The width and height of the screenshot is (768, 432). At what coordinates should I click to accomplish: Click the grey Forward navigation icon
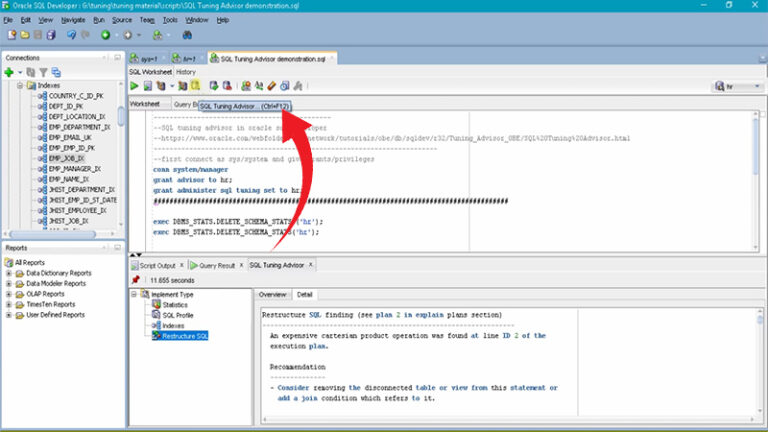click(x=128, y=35)
